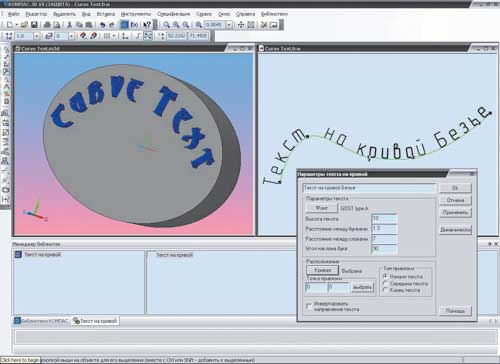Viewport: 500px width, 364px height.
Task: Open the Вставка menu
Action: (x=106, y=14)
